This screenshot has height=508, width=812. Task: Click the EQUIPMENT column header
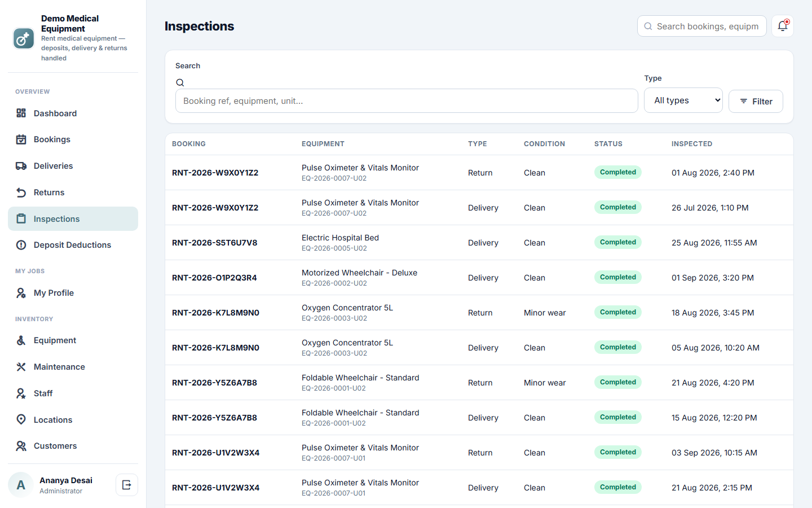(323, 144)
